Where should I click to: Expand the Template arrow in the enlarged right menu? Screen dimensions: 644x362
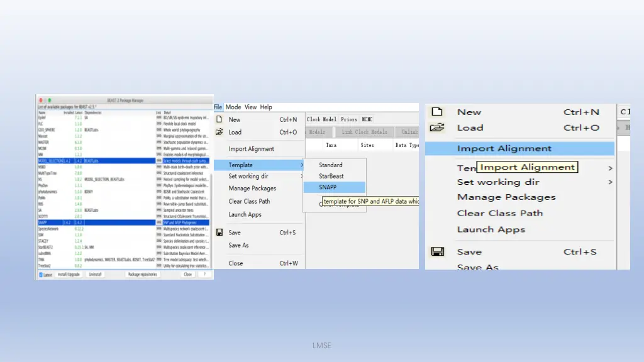coord(610,168)
